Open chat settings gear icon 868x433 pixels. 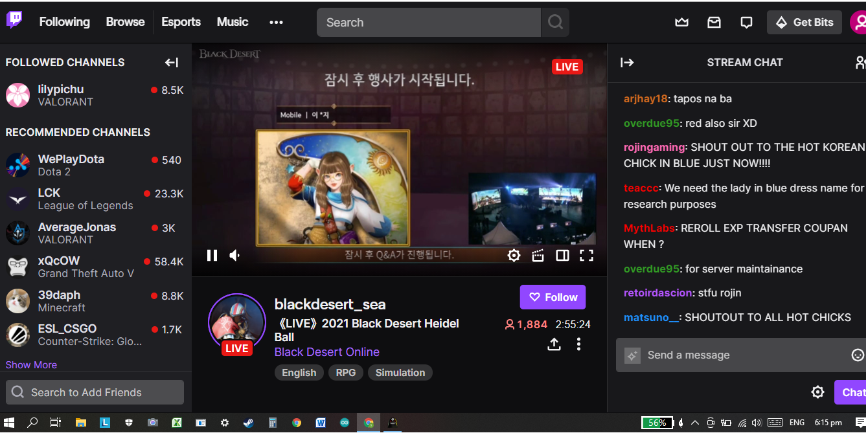coord(817,392)
